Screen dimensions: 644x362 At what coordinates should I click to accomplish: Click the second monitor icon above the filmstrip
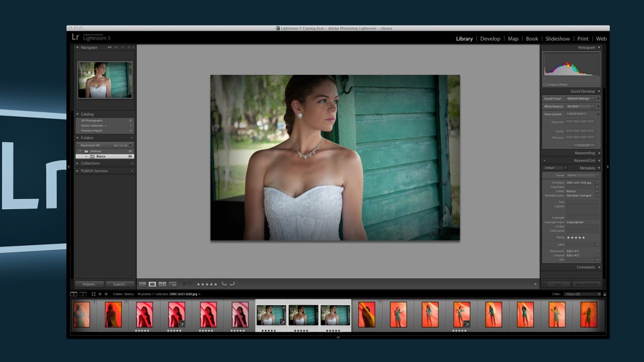[83, 294]
